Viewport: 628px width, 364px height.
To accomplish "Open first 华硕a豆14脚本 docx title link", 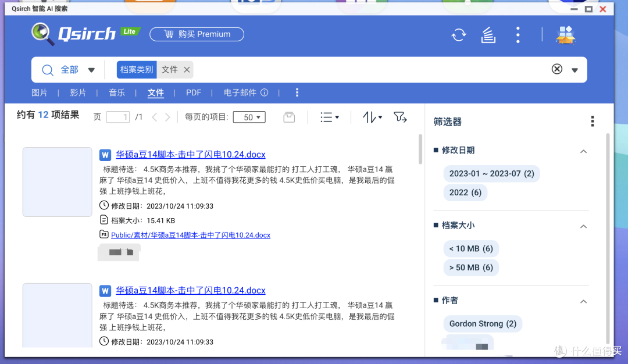I will pos(190,154).
